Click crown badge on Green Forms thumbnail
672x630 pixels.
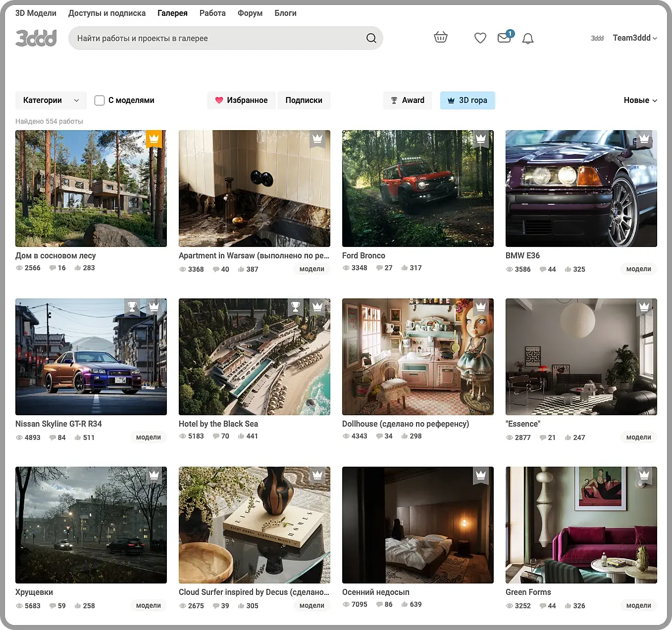tap(644, 476)
